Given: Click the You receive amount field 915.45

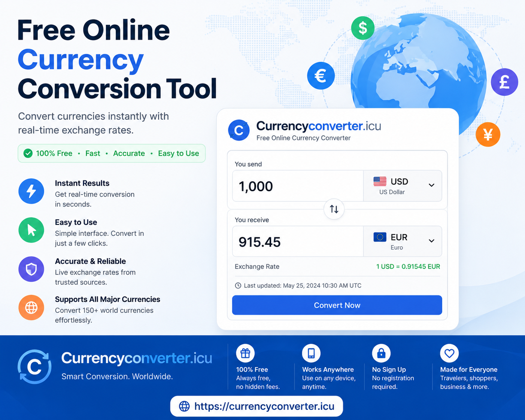Looking at the screenshot, I should [298, 241].
